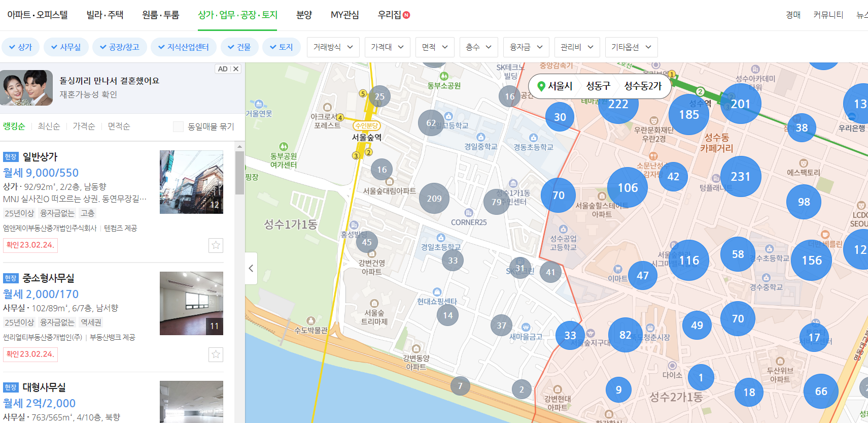Sort listings by 면적순
Screen dimensions: 868x423
(119, 126)
